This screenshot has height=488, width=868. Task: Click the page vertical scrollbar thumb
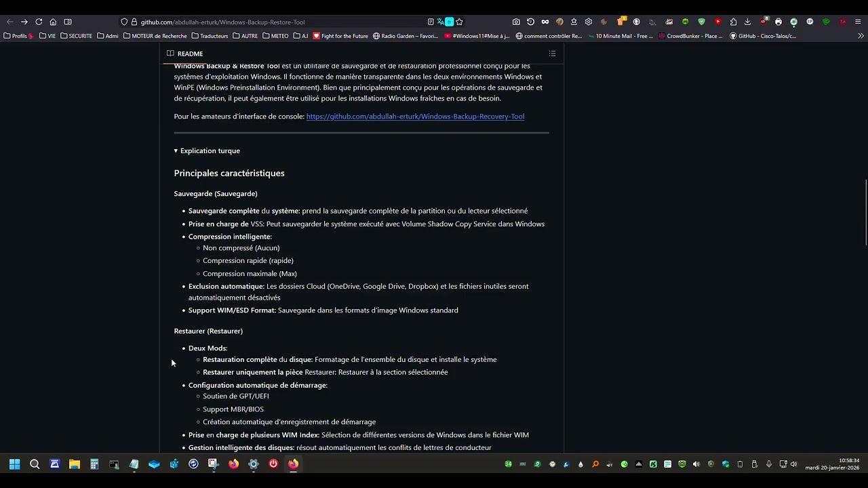coord(865,213)
